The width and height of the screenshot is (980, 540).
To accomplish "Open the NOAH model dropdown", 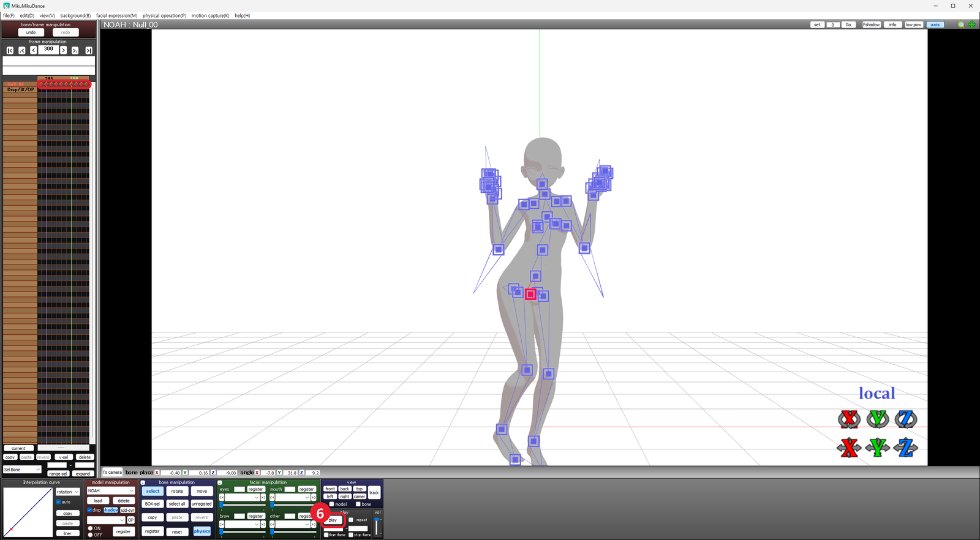I will point(110,490).
